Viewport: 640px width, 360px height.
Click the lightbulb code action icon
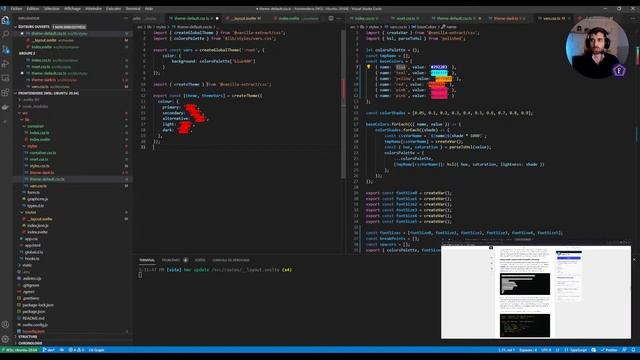[368, 67]
